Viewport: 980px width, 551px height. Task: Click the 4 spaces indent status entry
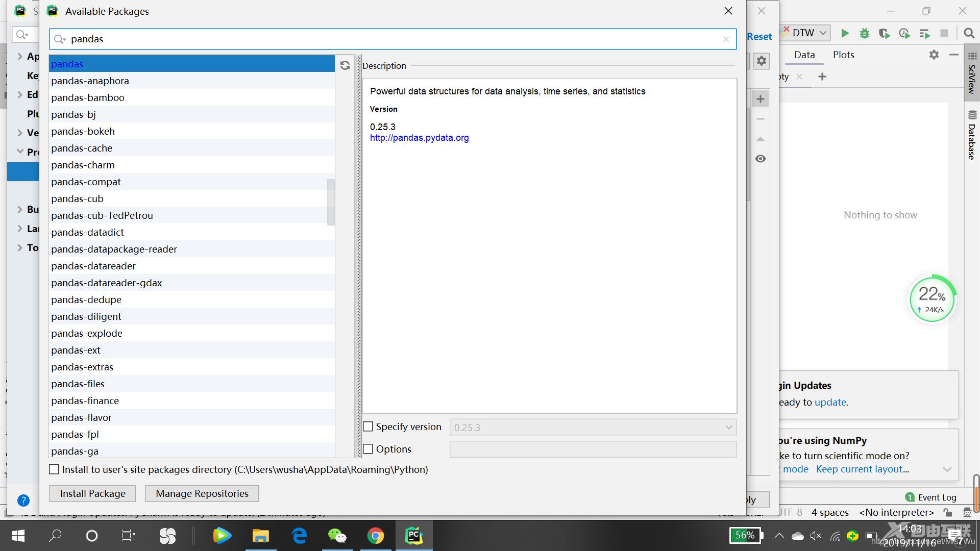click(830, 512)
